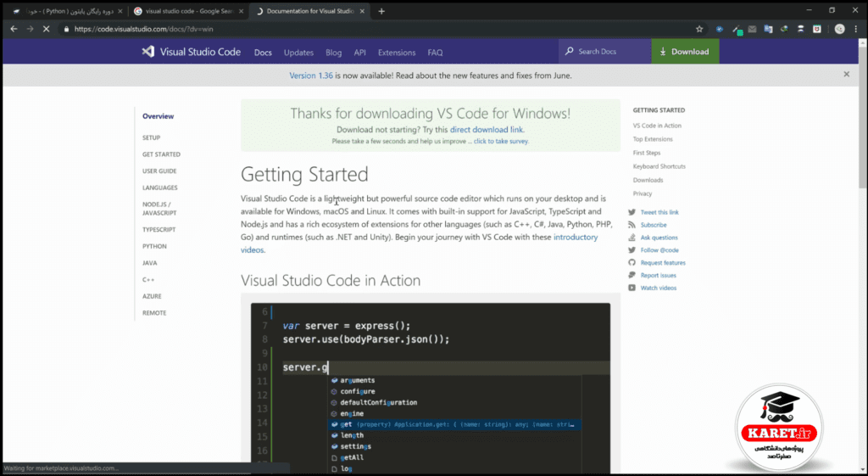Click the mail extension icon in toolbar
The image size is (868, 476).
coord(752,29)
